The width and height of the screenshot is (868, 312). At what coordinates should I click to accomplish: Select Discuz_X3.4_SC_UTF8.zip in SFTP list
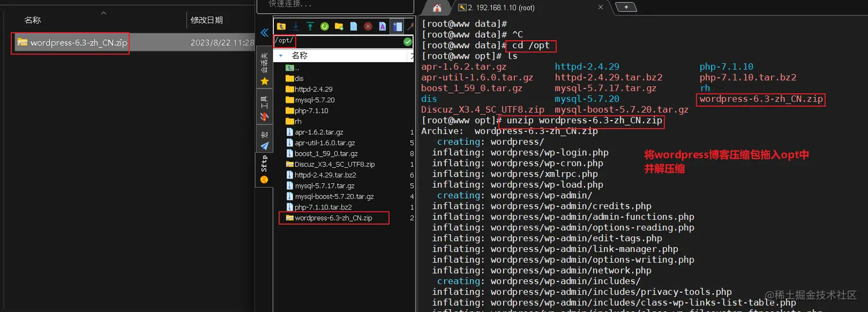pos(330,164)
